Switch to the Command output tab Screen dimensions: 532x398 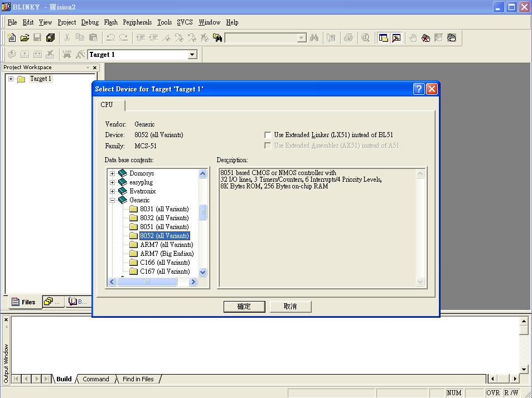coord(95,379)
